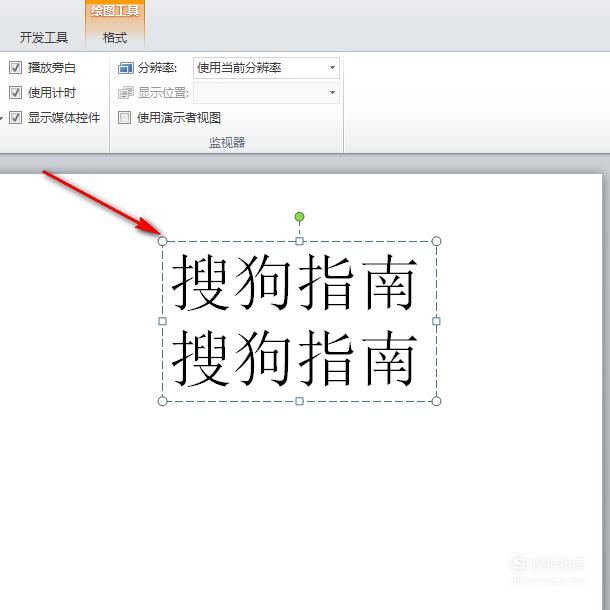Click the left-middle square sizing handle
Image resolution: width=610 pixels, height=610 pixels.
pyautogui.click(x=163, y=321)
